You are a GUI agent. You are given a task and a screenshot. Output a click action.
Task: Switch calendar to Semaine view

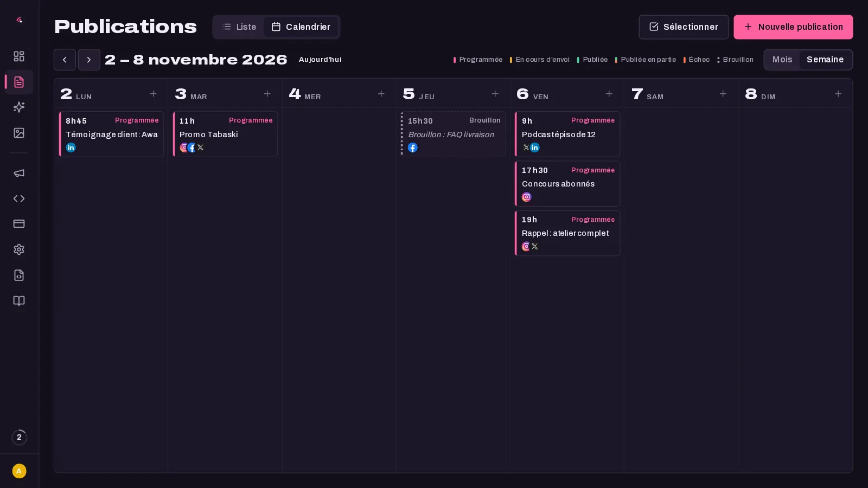point(825,60)
